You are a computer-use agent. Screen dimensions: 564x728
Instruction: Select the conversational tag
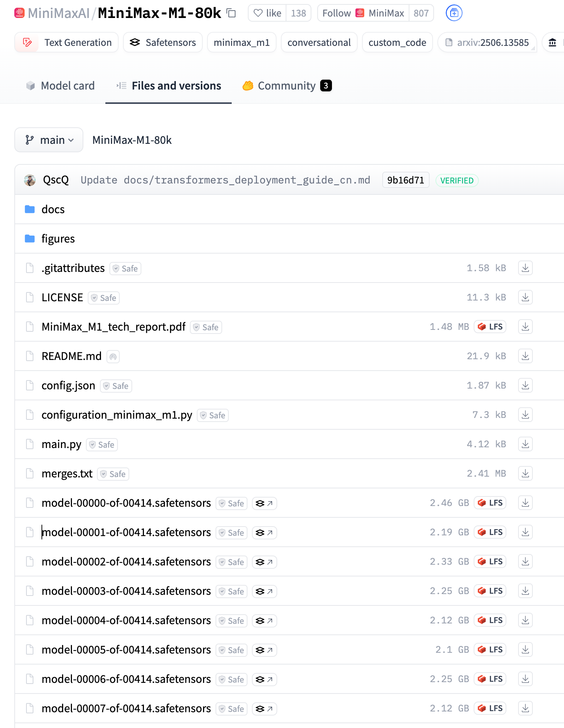click(319, 43)
